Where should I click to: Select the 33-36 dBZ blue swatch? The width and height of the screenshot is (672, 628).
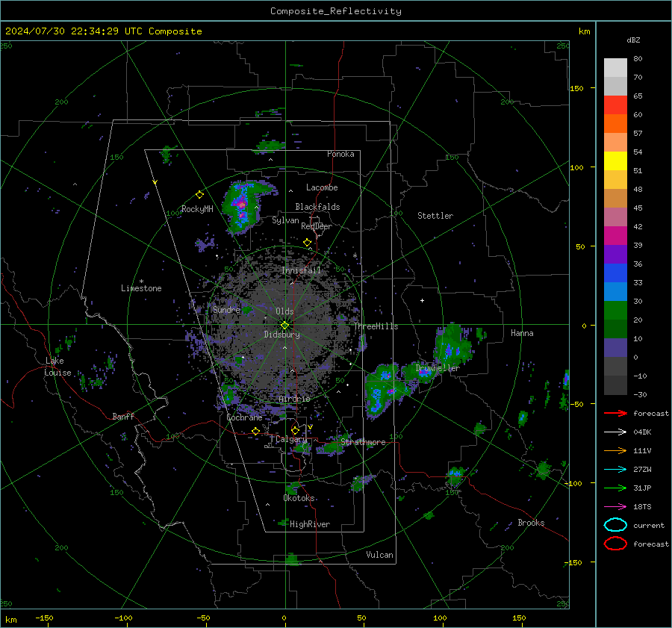pos(615,273)
